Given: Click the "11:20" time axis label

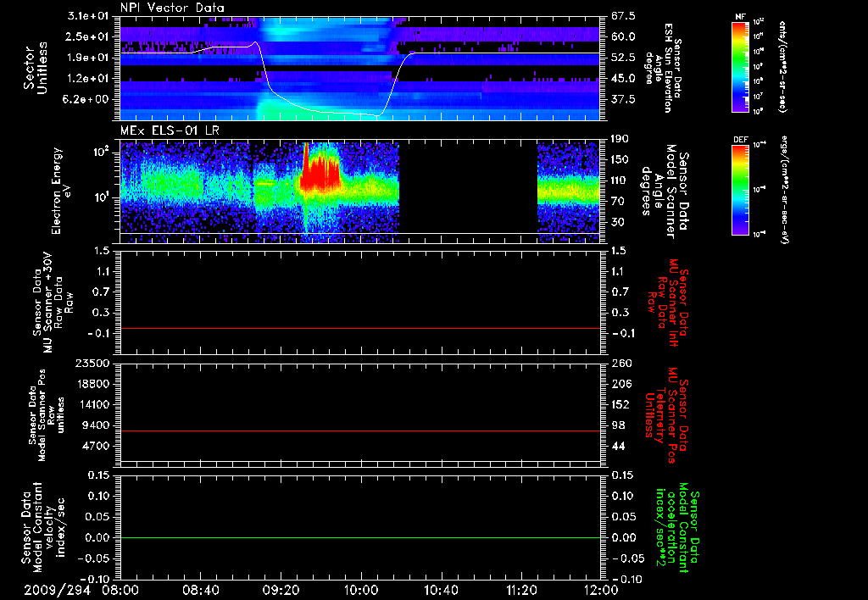Looking at the screenshot, I should point(521,590).
